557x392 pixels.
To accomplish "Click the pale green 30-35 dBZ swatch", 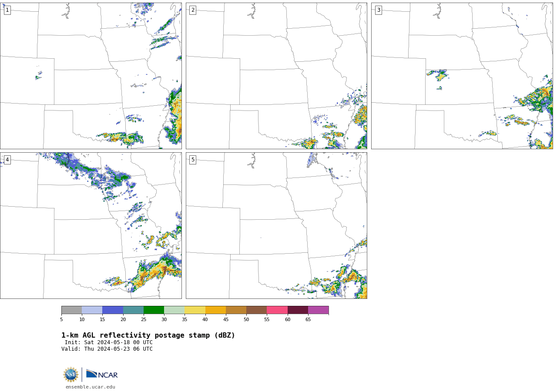I will tap(174, 310).
